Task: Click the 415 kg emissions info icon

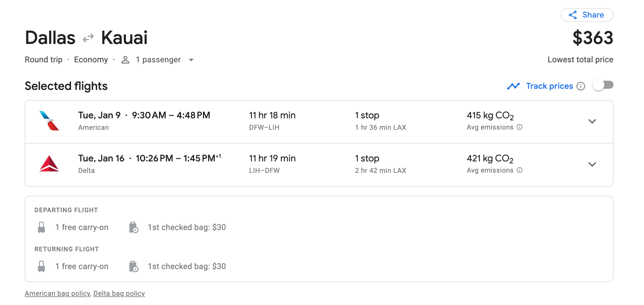Action: click(520, 127)
